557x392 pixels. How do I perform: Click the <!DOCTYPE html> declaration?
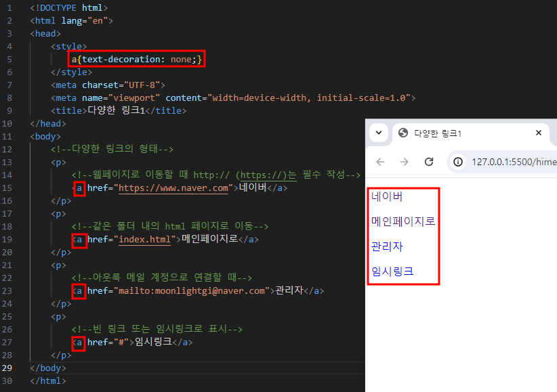tap(69, 8)
